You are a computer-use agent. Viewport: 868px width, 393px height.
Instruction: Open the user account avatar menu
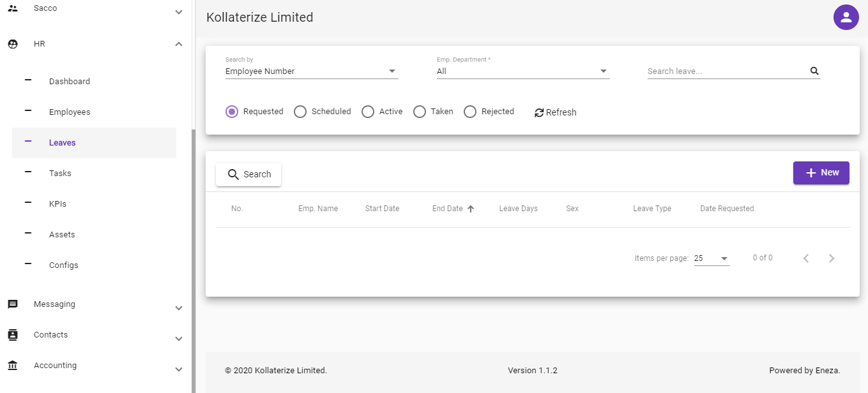846,17
